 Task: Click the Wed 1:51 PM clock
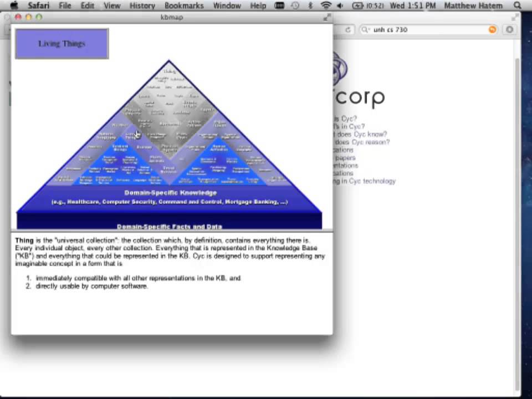click(x=412, y=6)
